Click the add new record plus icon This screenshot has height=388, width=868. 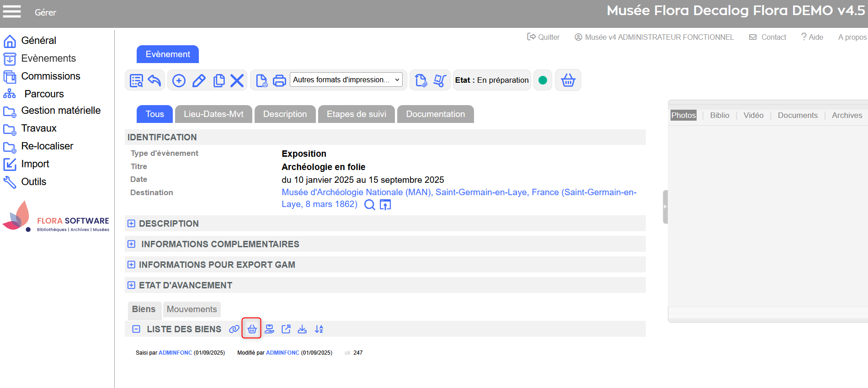[179, 81]
